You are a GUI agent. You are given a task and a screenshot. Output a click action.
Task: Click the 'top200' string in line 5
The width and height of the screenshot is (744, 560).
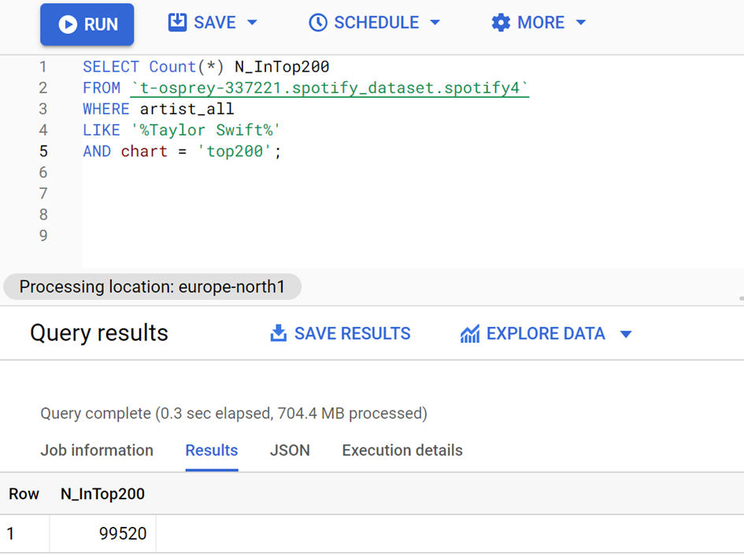pyautogui.click(x=234, y=151)
